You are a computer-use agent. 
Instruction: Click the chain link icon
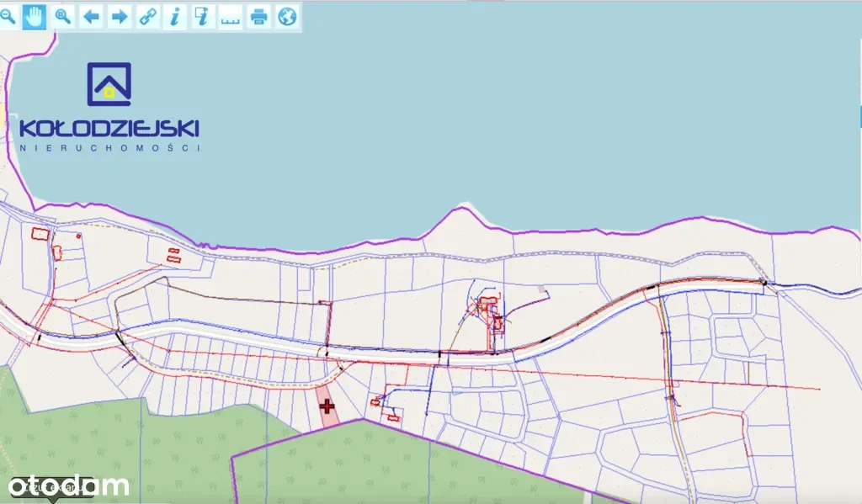point(147,16)
